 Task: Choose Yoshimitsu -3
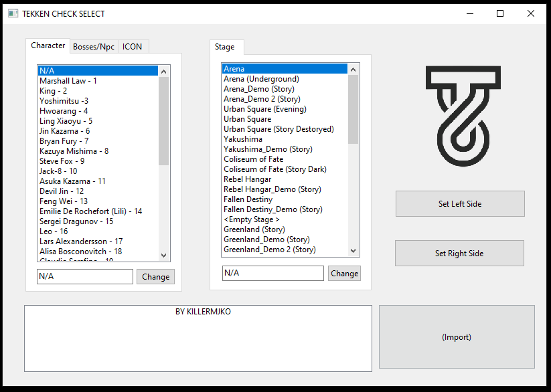tap(98, 101)
